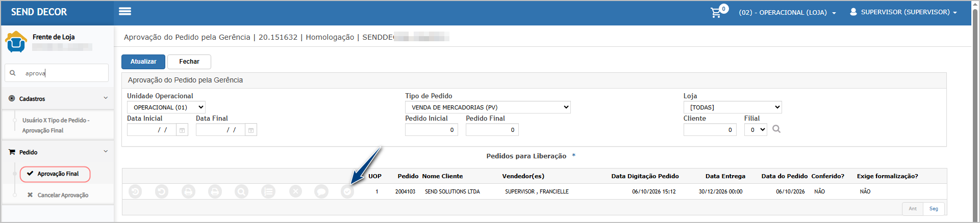Screen dimensions: 980x223
Task: Open the Tipo de Pedido dropdown
Action: tap(488, 107)
